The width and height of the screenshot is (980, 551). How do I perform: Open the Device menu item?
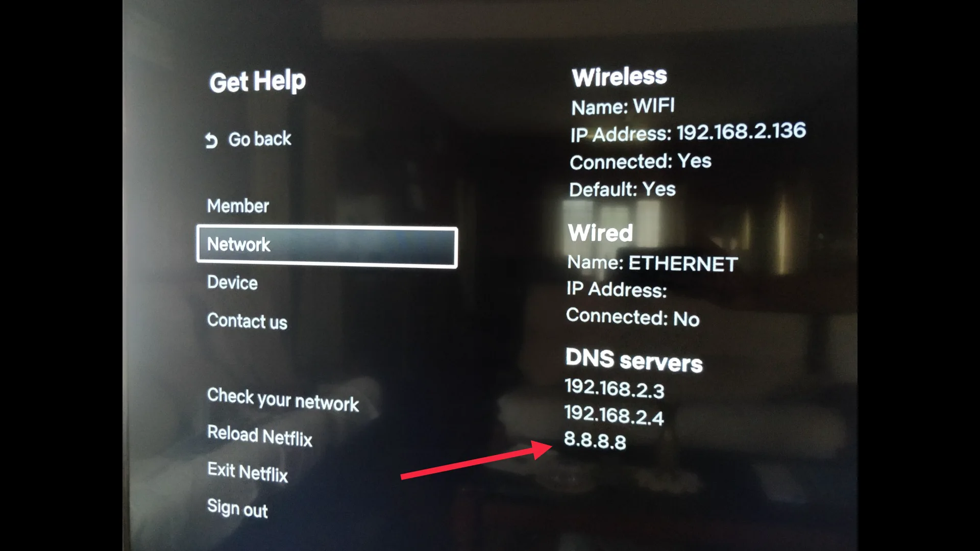[232, 282]
